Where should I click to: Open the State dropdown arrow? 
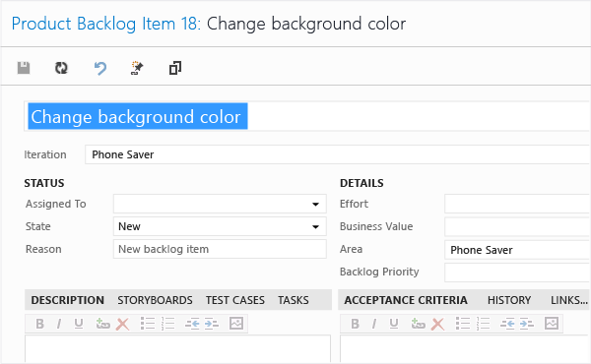pos(316,227)
